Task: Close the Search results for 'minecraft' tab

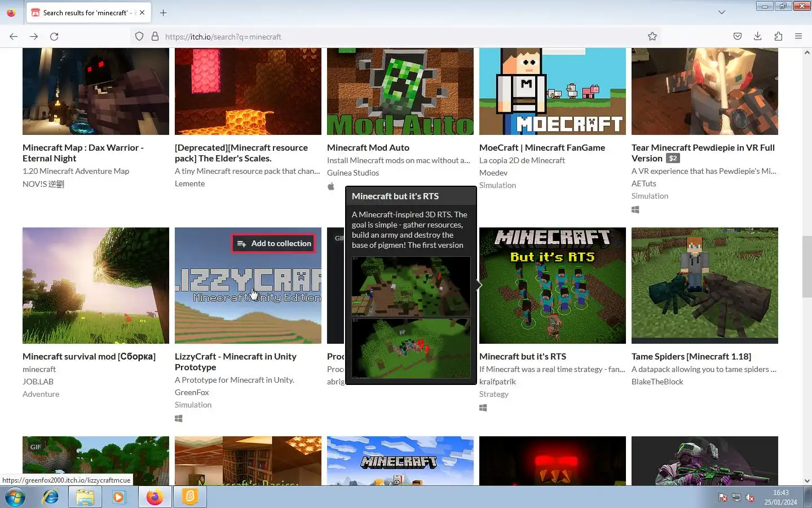Action: [x=142, y=12]
